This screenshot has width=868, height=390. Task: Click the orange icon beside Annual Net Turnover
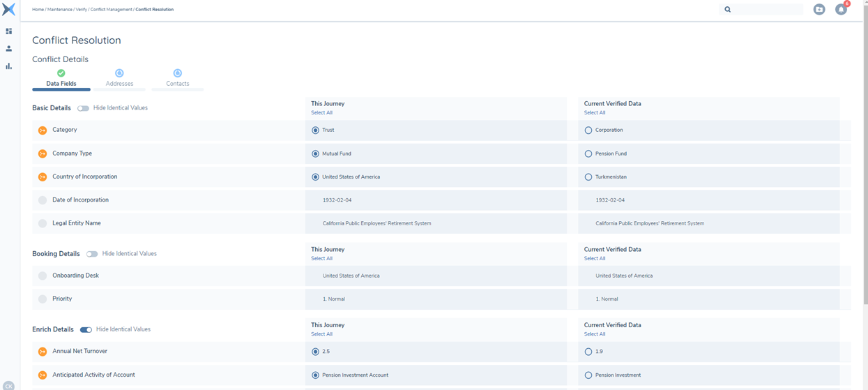(x=43, y=352)
